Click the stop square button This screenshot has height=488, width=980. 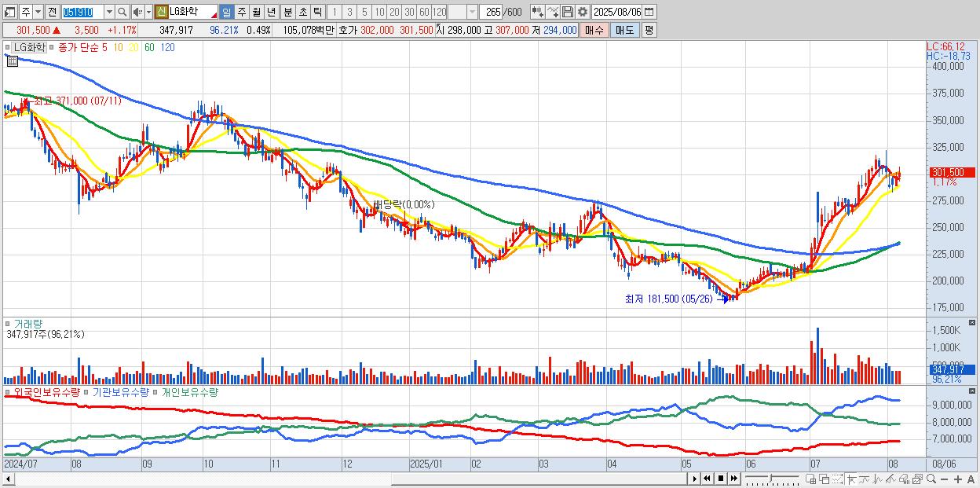tap(721, 479)
